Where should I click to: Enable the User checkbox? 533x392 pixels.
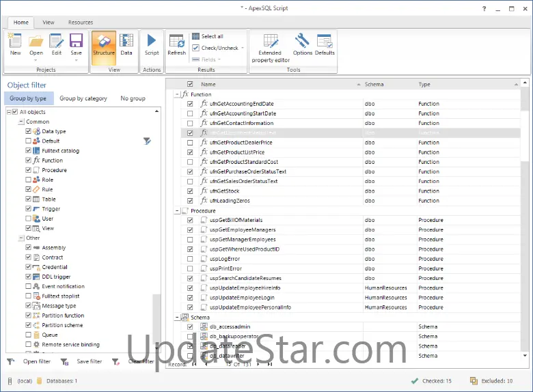point(28,219)
